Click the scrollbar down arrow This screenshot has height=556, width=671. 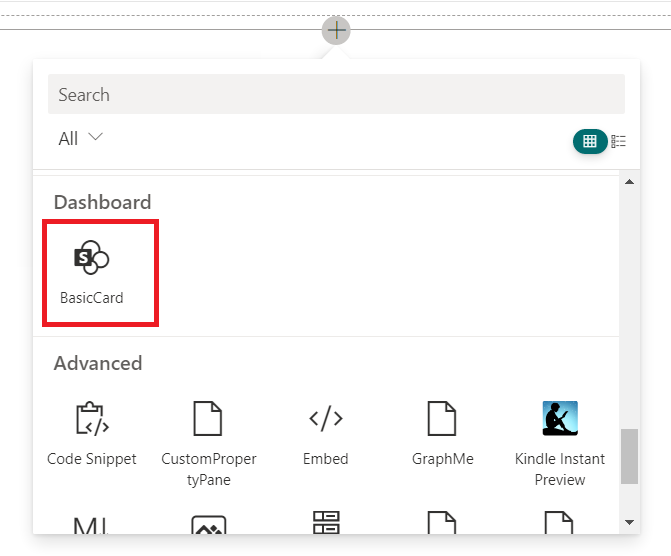pyautogui.click(x=629, y=522)
